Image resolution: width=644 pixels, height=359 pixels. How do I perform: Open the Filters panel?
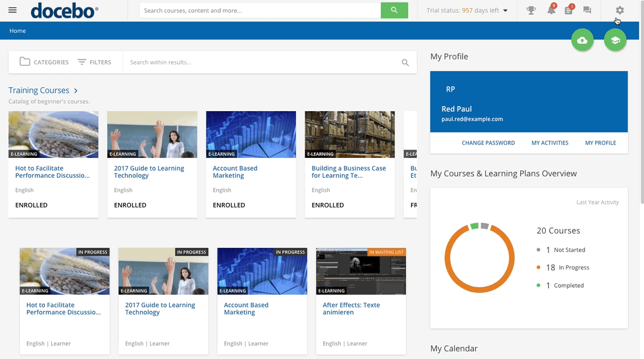(x=95, y=62)
